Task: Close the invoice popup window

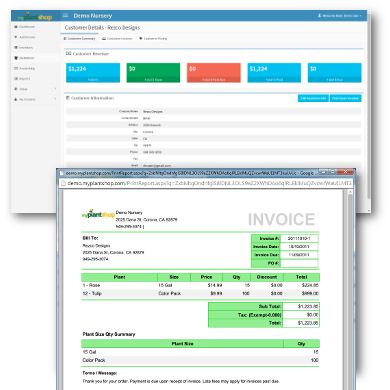Action: [x=346, y=172]
